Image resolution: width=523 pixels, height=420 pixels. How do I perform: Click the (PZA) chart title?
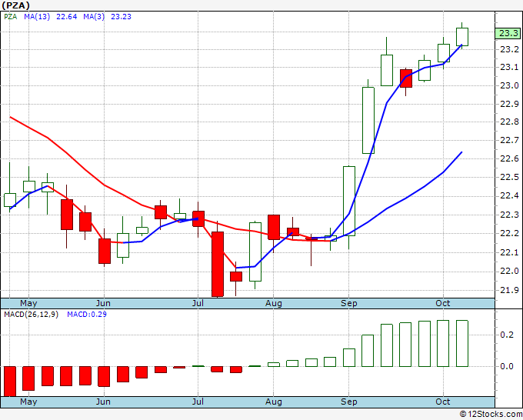15,5
